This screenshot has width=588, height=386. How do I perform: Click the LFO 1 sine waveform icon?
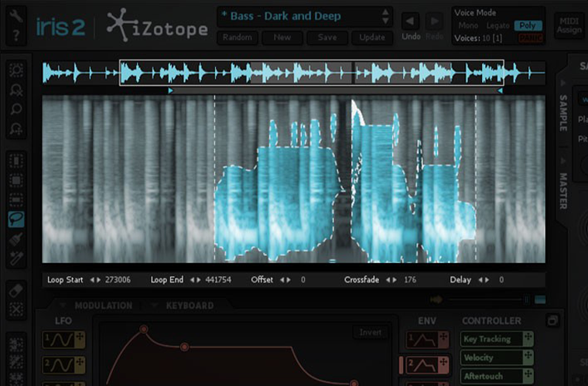click(x=60, y=340)
